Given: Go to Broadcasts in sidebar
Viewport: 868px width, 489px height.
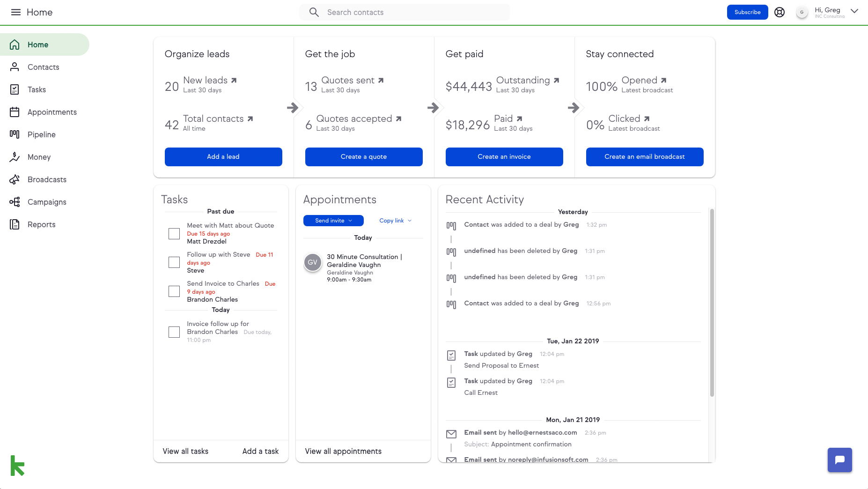Looking at the screenshot, I should (x=47, y=179).
